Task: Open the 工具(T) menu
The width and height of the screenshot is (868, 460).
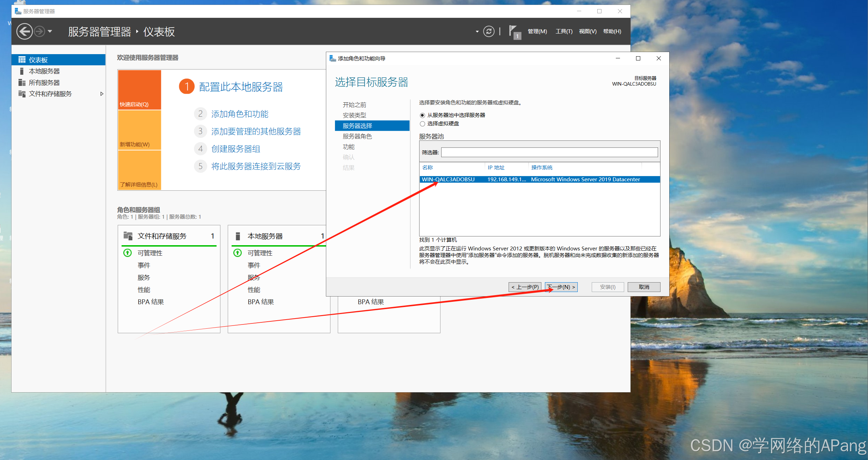Action: 563,31
